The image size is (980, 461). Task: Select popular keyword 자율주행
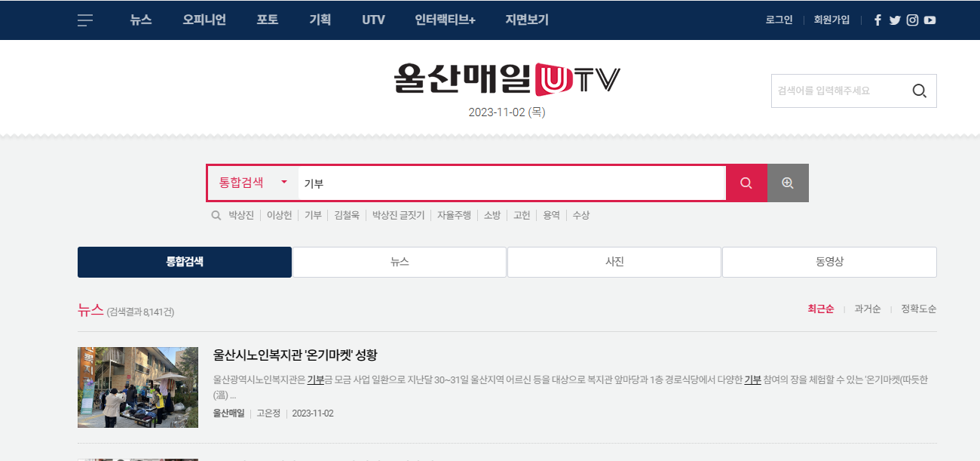point(454,216)
